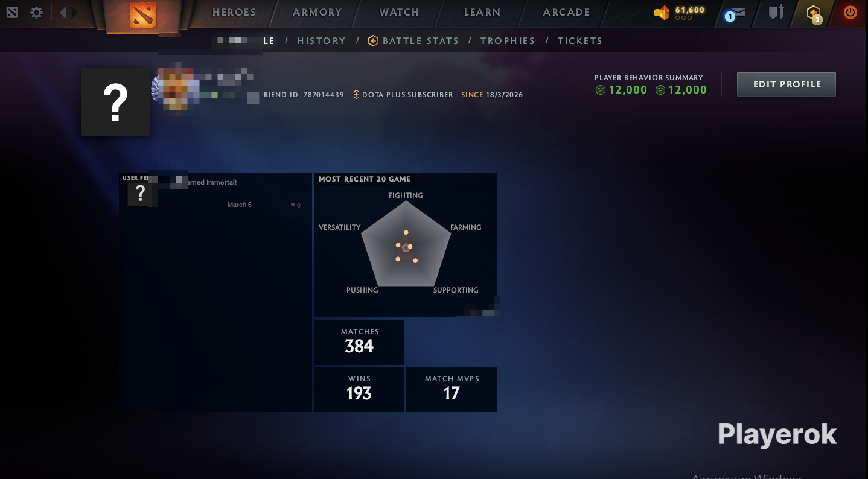The width and height of the screenshot is (868, 479).
Task: Open the Armory menu
Action: point(318,12)
